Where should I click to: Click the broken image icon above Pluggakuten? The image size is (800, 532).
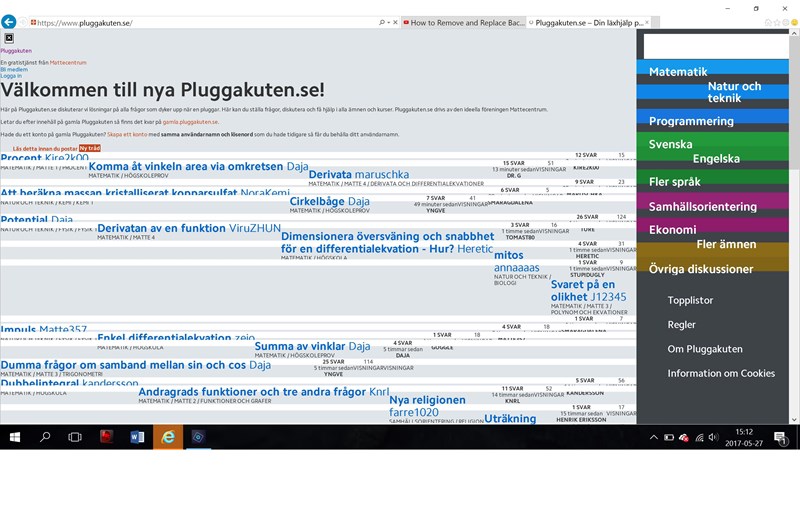coord(9,38)
